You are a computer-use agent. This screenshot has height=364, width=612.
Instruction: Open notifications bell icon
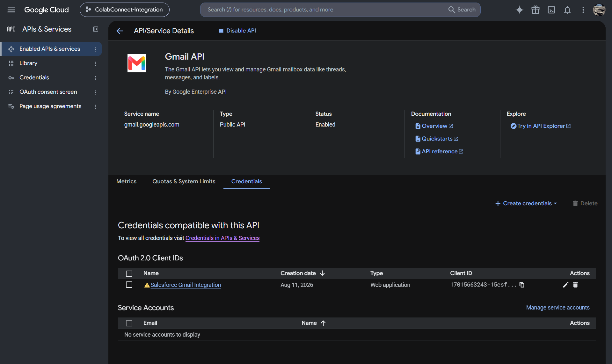pyautogui.click(x=567, y=10)
